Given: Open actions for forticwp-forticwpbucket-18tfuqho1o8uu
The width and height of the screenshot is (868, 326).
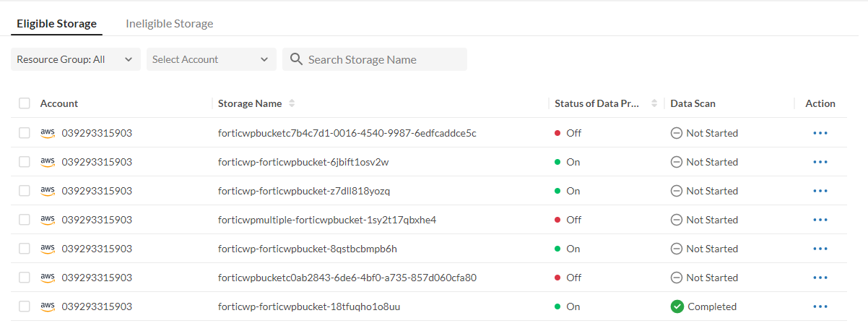Looking at the screenshot, I should click(x=820, y=306).
